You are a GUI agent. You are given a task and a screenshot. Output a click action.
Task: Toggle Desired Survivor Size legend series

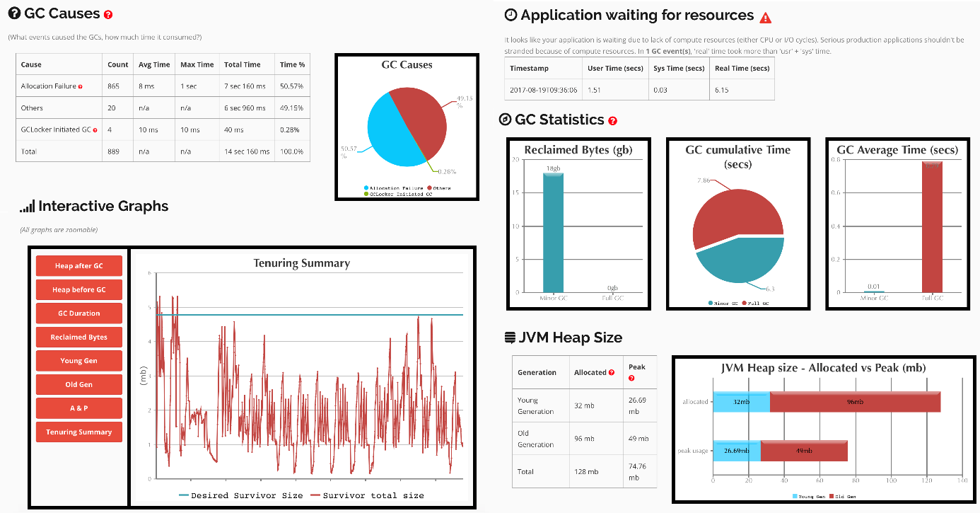[x=240, y=495]
